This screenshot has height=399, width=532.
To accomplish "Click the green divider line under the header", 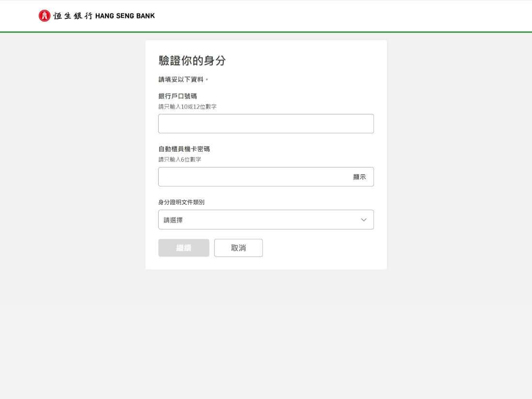I will (266, 32).
